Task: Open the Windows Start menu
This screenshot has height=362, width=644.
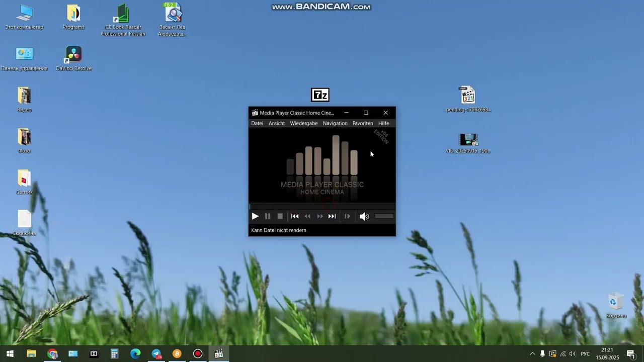Action: pyautogui.click(x=10, y=354)
